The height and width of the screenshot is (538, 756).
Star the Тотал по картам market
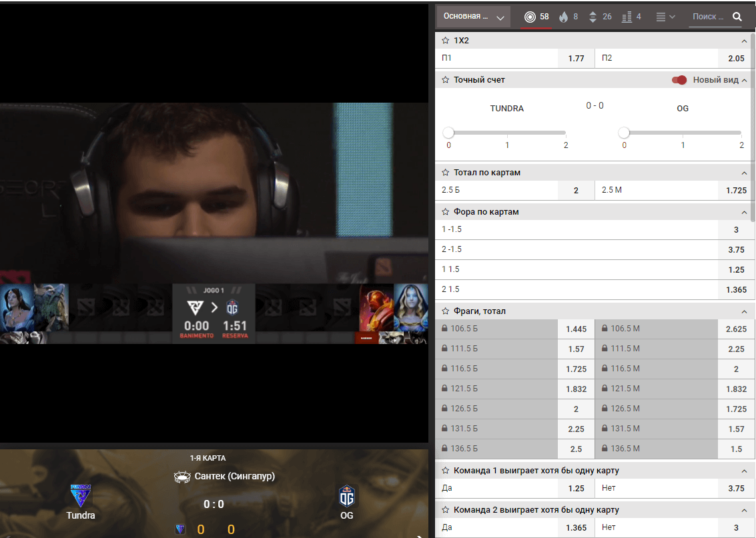point(446,173)
